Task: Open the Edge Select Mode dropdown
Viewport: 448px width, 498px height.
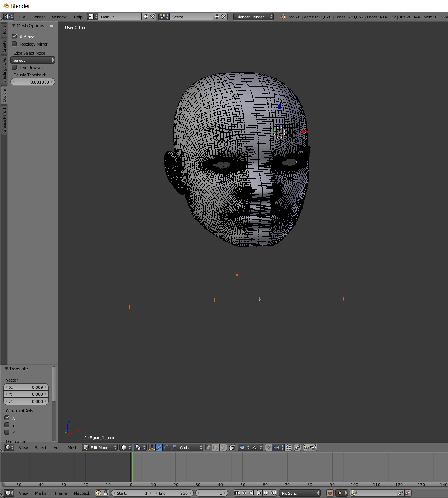Action: click(33, 60)
